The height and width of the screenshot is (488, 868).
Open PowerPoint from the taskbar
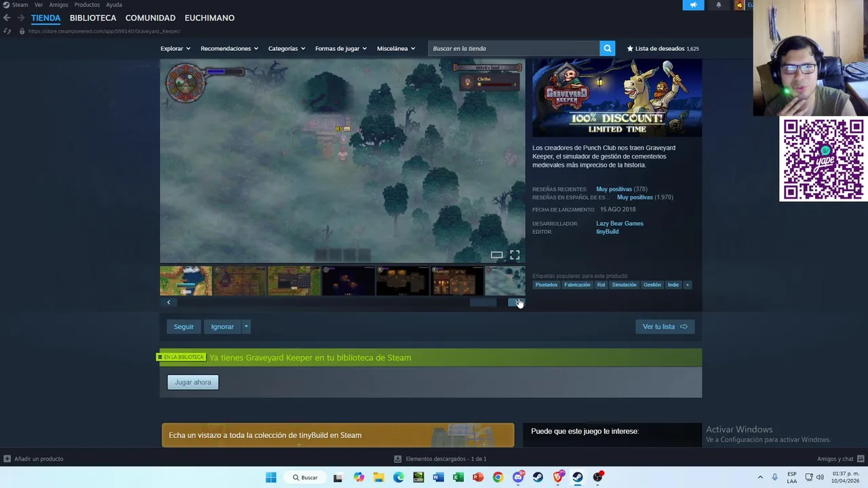point(478,477)
